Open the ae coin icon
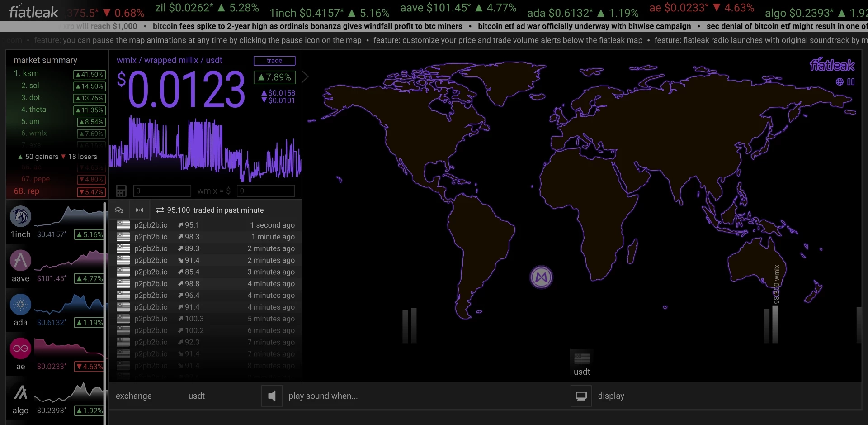The image size is (868, 425). 20,349
